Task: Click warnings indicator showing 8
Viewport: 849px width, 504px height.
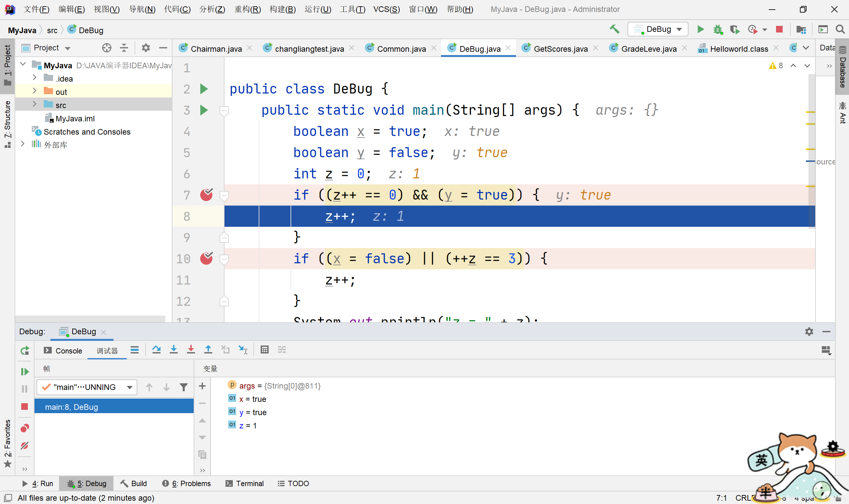Action: (x=776, y=66)
